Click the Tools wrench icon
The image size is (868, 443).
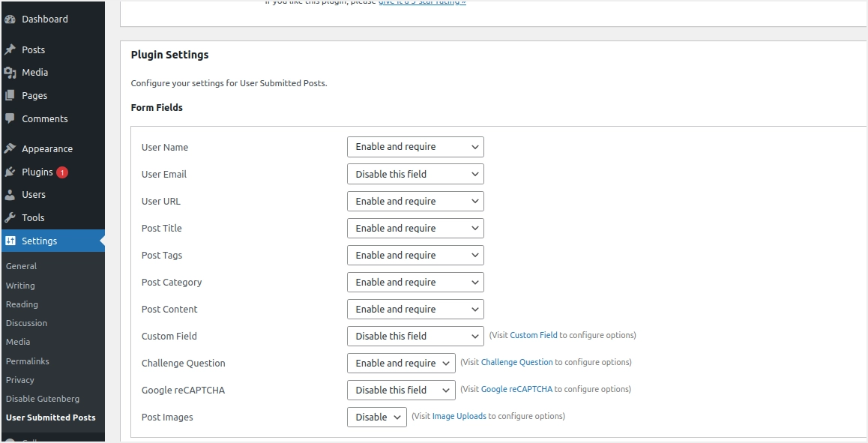tap(10, 218)
